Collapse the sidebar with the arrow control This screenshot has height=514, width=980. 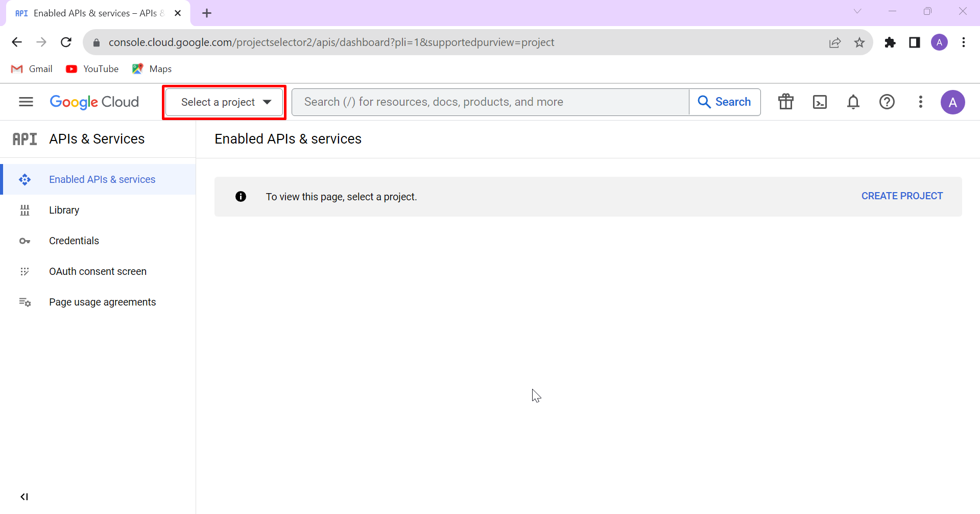(24, 496)
